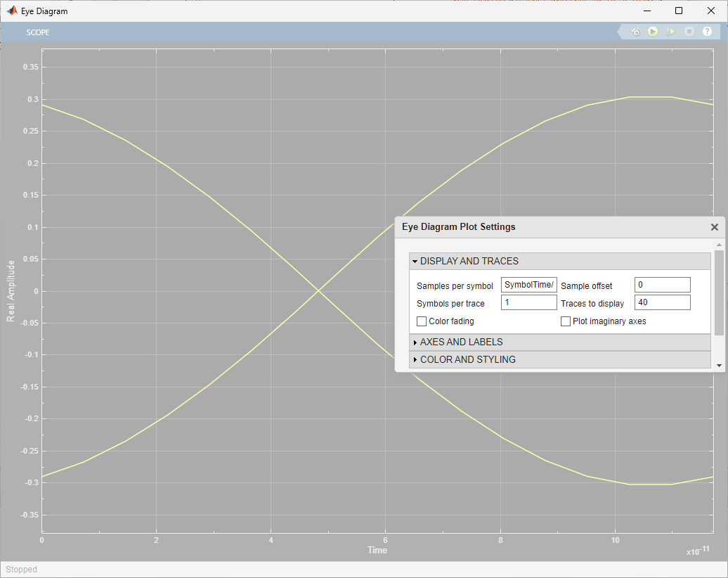Maximize the Eye Diagram window

click(679, 11)
